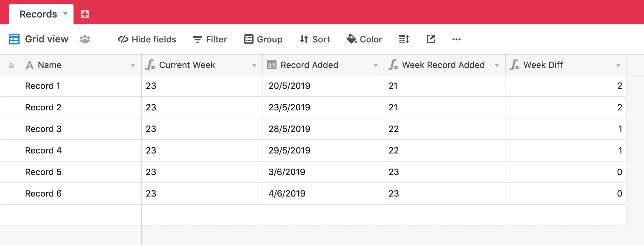The width and height of the screenshot is (644, 245).
Task: Open the collaborators people icon
Action: coord(85,39)
